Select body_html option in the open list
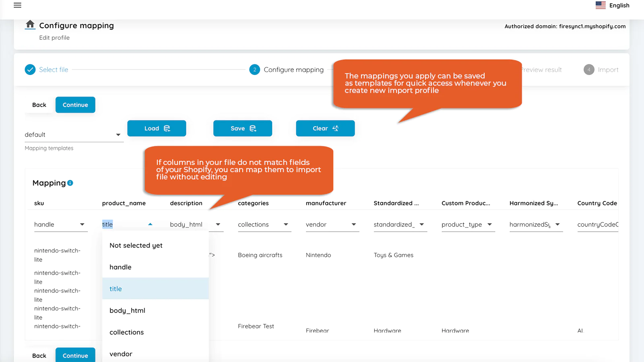644x362 pixels. [127, 311]
